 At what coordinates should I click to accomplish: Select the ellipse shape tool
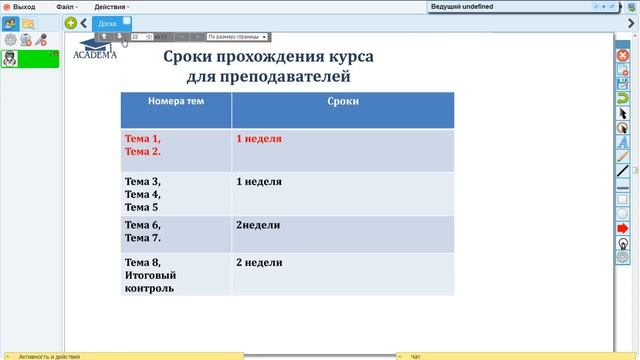[x=622, y=214]
